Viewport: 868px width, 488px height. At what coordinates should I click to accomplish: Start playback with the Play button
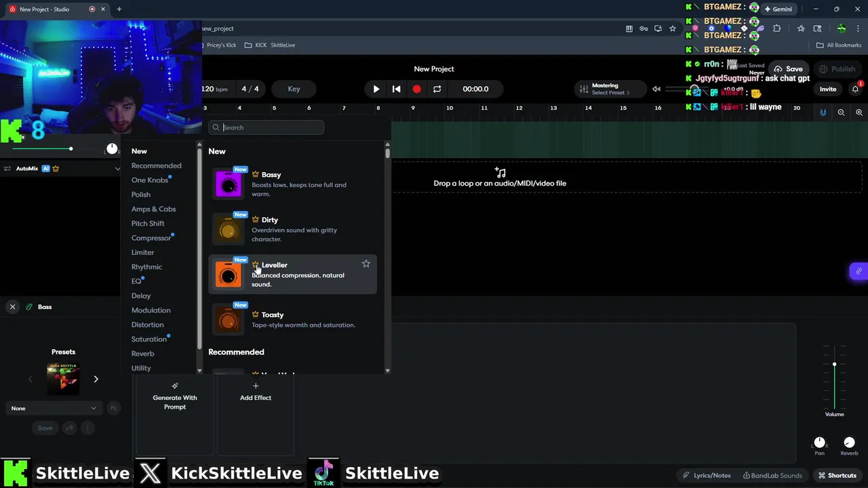click(x=376, y=89)
